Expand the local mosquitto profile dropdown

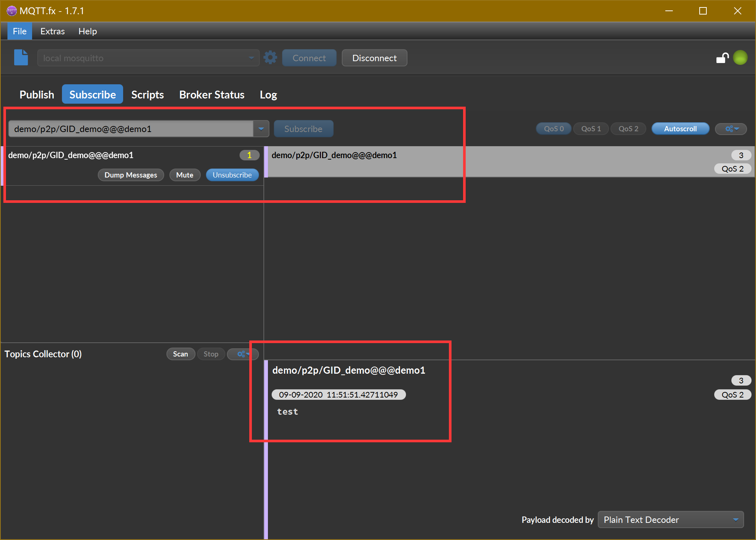point(251,58)
